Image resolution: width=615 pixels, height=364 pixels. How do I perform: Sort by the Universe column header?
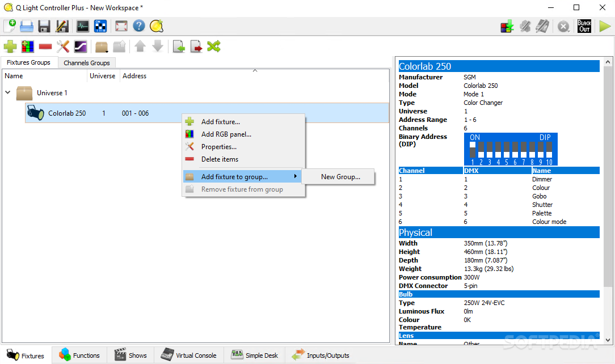pyautogui.click(x=102, y=76)
